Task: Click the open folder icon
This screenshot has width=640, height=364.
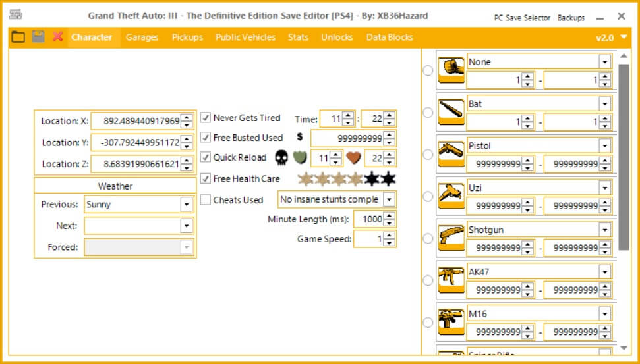Action: pos(18,37)
